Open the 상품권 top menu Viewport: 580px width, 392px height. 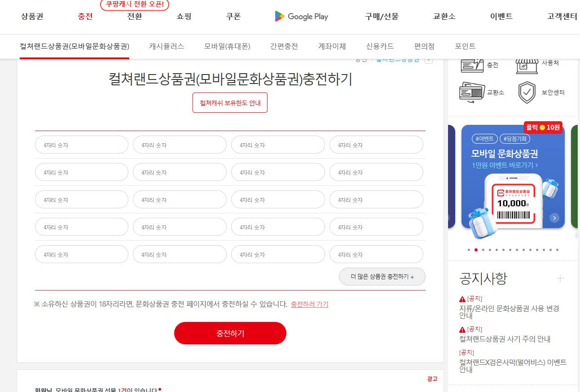tap(32, 17)
